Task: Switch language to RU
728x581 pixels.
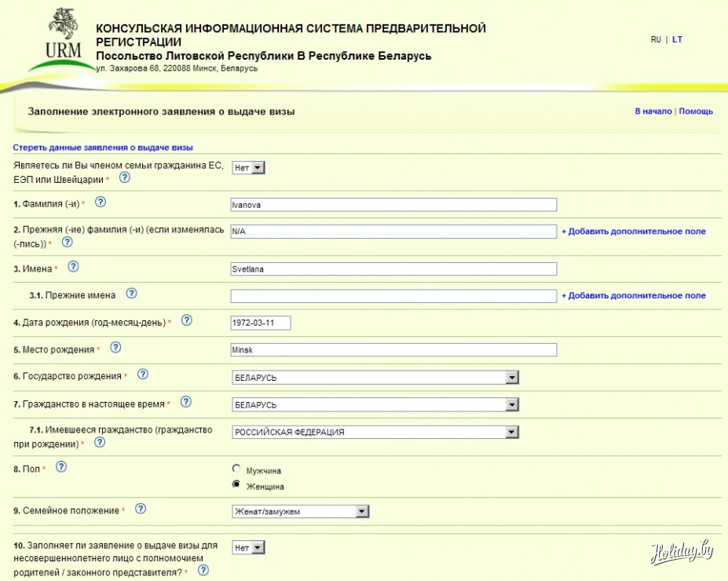Action: tap(656, 39)
